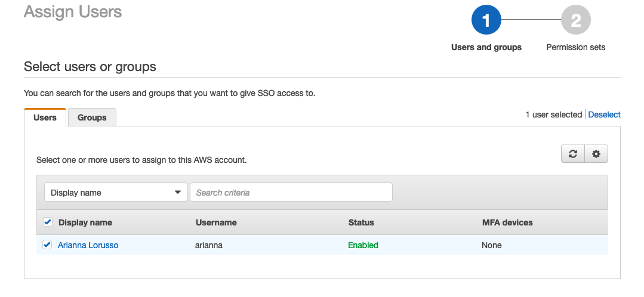This screenshot has width=644, height=297.
Task: Sort by the Status column header
Action: click(x=361, y=222)
